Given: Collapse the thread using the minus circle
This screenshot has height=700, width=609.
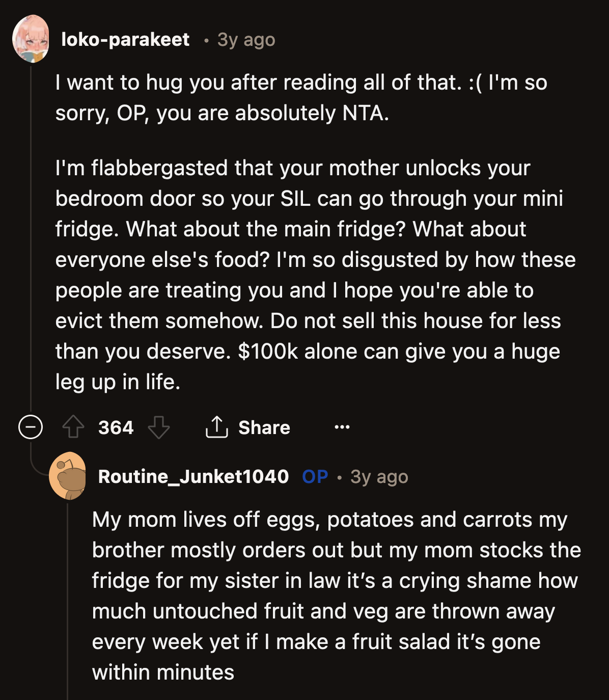Looking at the screenshot, I should tap(31, 427).
